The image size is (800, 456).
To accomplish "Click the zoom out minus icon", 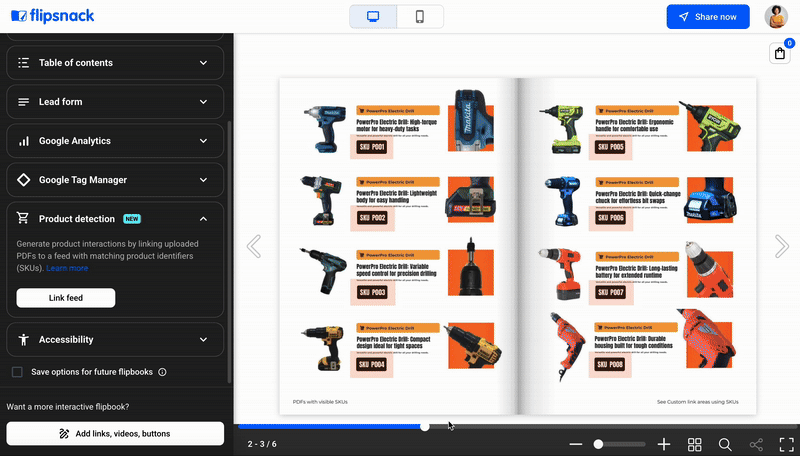I will pyautogui.click(x=576, y=444).
